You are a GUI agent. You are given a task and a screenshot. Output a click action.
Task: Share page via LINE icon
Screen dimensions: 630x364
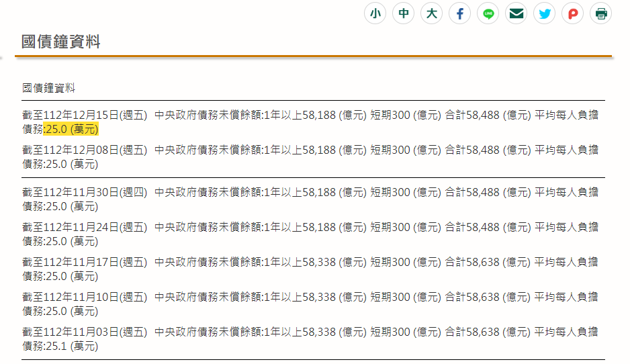point(488,13)
